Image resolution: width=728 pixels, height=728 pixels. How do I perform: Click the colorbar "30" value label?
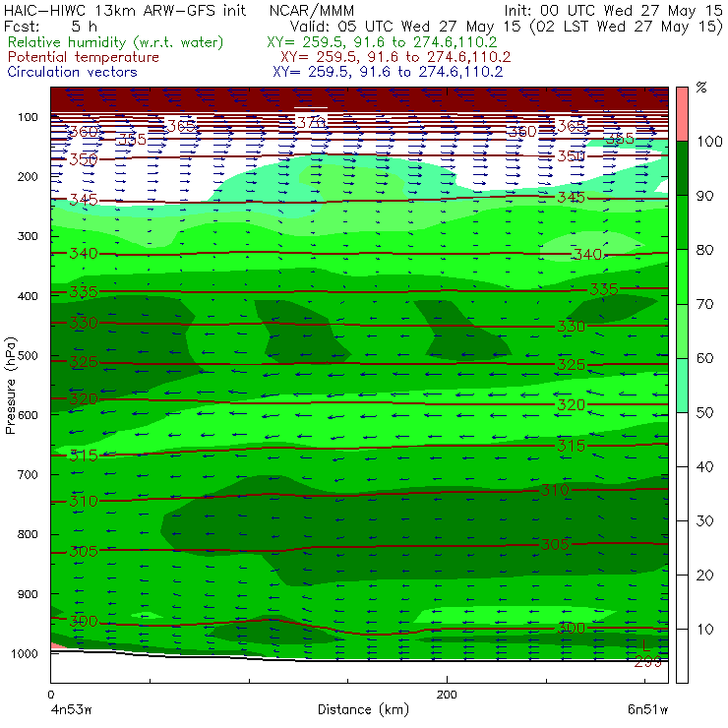pyautogui.click(x=705, y=521)
